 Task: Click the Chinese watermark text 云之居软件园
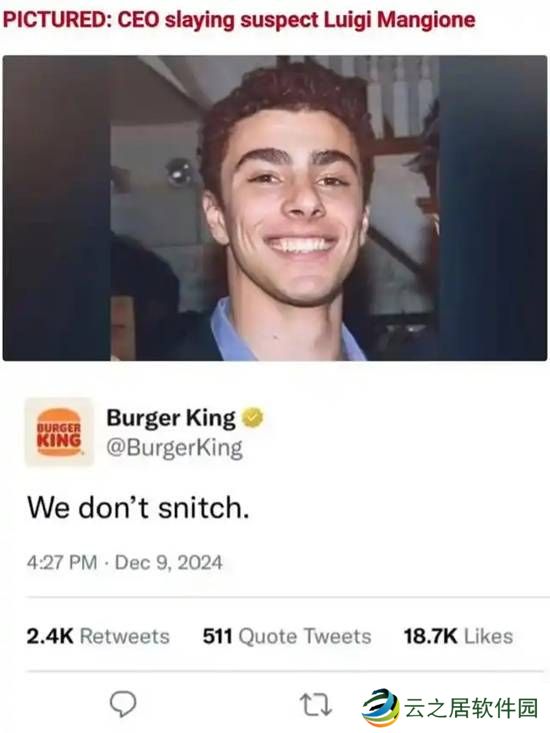pos(471,708)
